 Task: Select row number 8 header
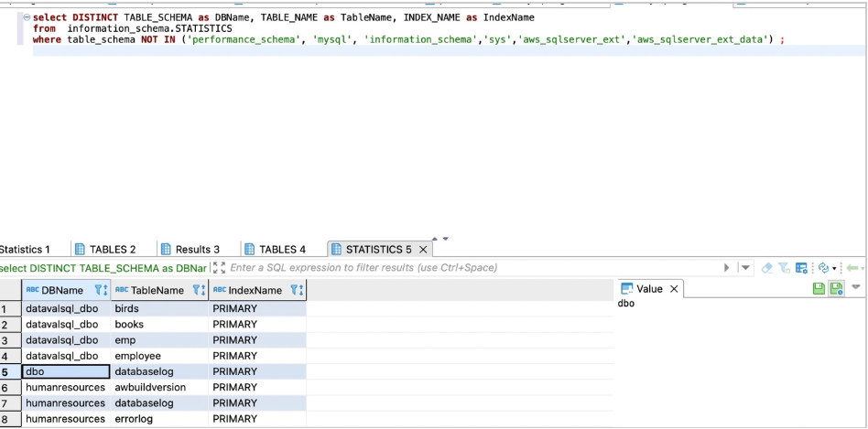coord(10,419)
